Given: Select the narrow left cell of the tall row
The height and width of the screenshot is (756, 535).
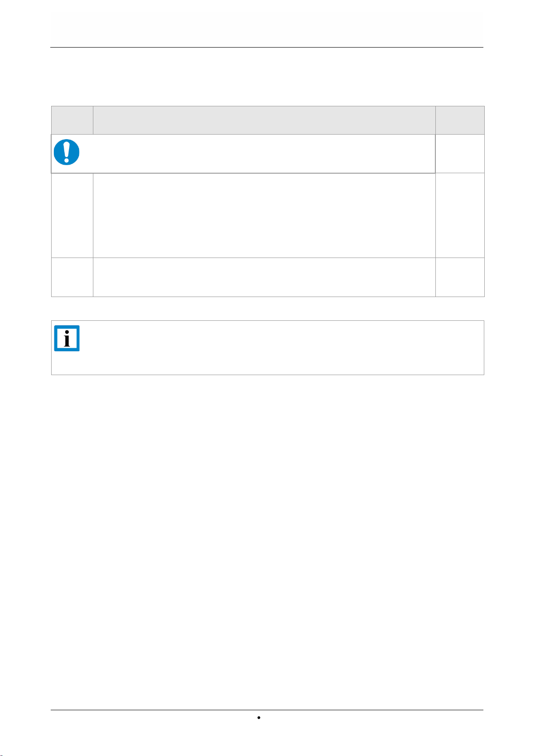Looking at the screenshot, I should click(x=72, y=215).
